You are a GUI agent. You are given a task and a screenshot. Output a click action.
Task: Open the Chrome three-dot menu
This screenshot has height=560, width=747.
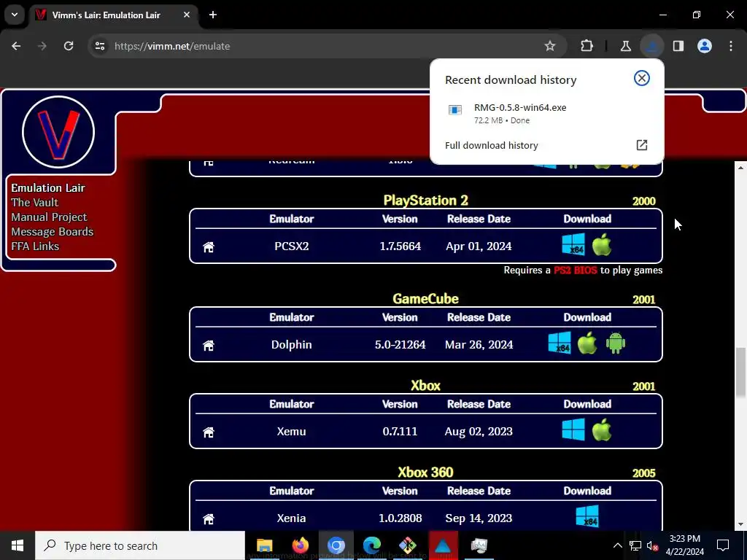point(731,46)
